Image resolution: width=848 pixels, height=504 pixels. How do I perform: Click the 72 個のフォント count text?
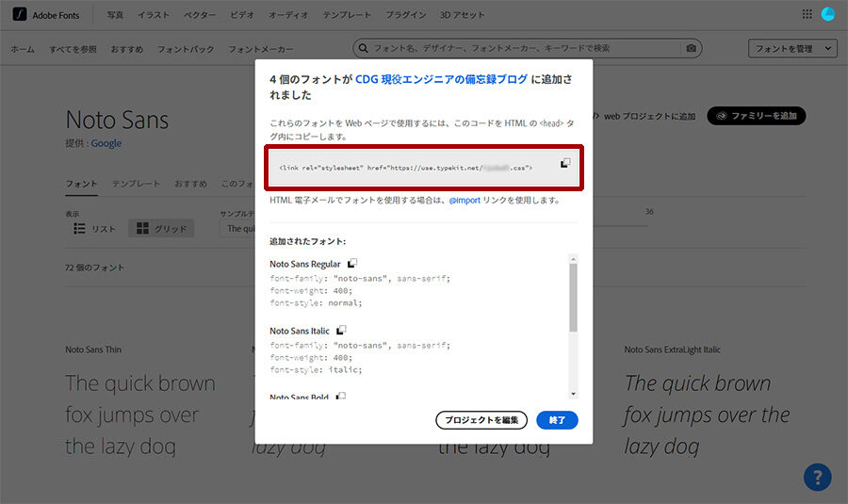click(x=94, y=268)
